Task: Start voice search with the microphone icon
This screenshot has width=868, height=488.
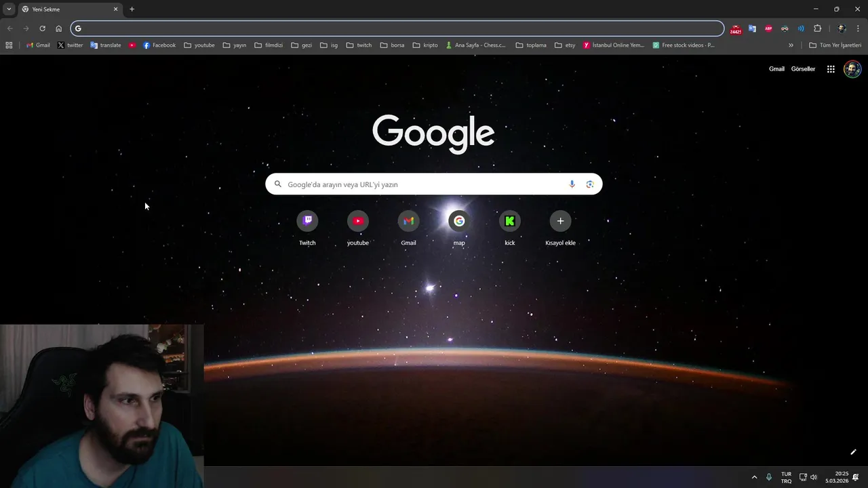Action: (572, 184)
